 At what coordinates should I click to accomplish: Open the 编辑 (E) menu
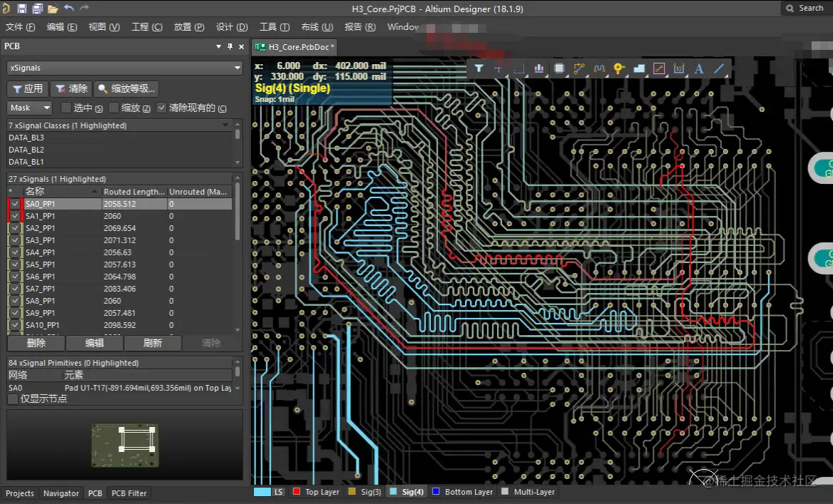click(61, 26)
